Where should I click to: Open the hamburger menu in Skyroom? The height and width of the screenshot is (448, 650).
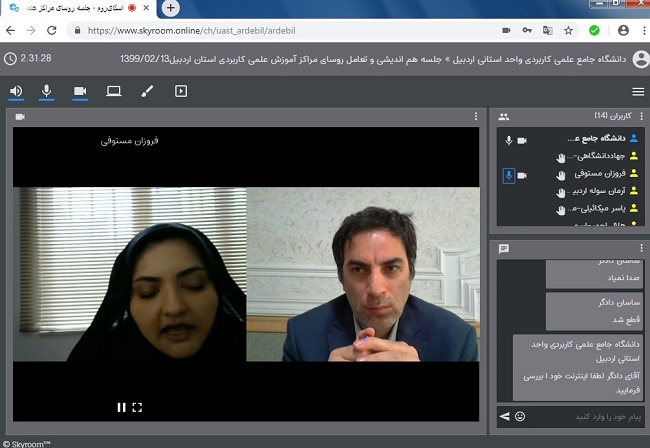[638, 91]
